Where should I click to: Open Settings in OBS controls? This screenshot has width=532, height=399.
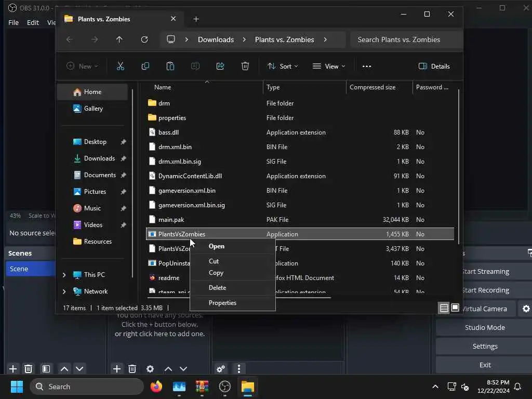tap(485, 347)
